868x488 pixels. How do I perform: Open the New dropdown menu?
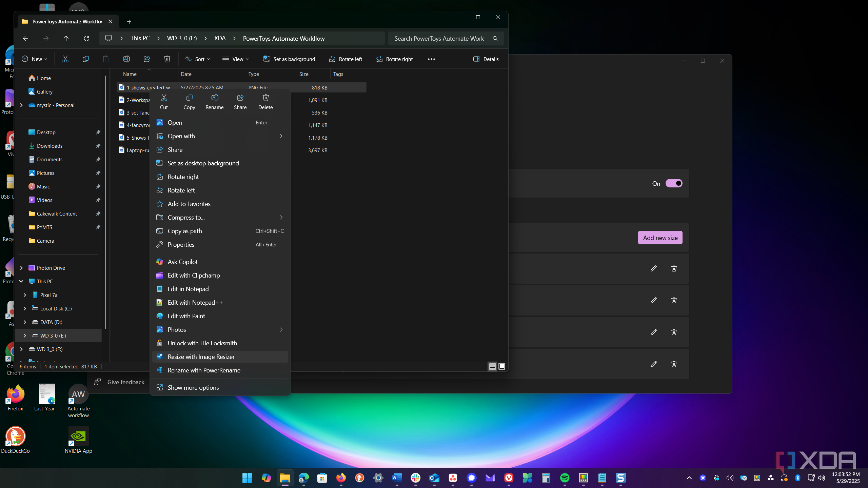click(x=34, y=59)
